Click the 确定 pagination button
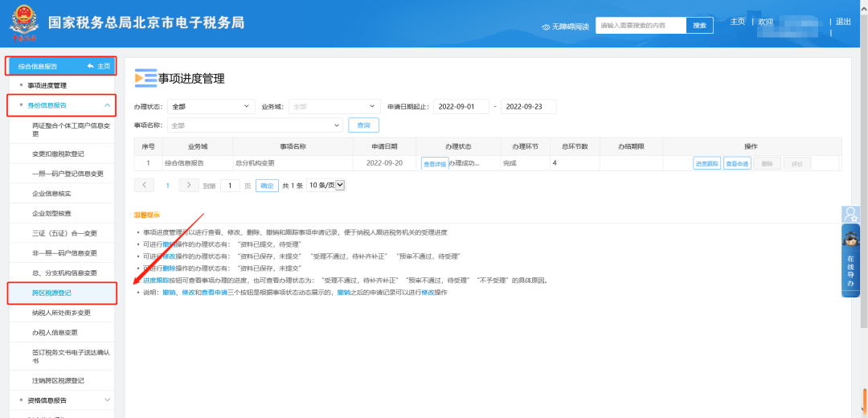The width and height of the screenshot is (868, 418). [267, 186]
